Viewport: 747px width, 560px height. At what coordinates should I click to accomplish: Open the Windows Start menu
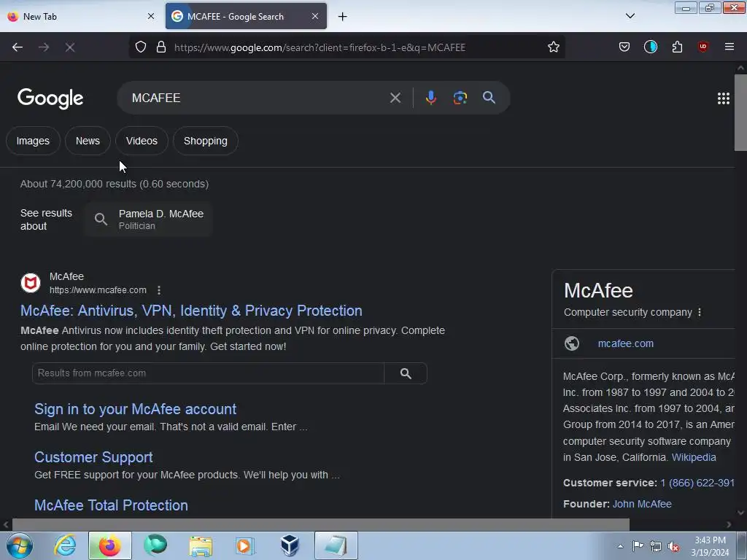20,545
